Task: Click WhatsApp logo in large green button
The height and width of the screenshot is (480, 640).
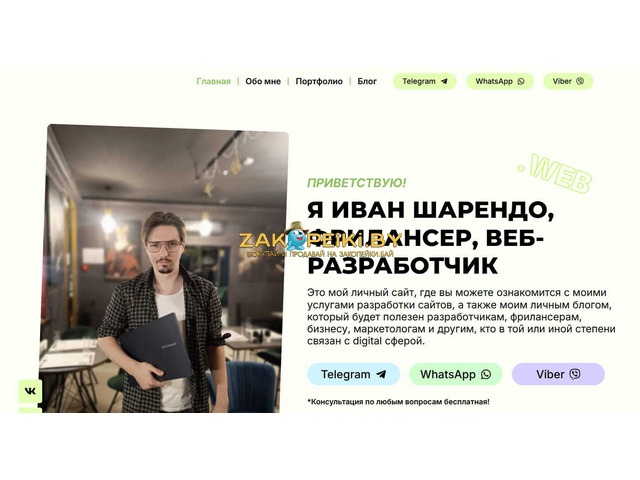Action: 486,374
